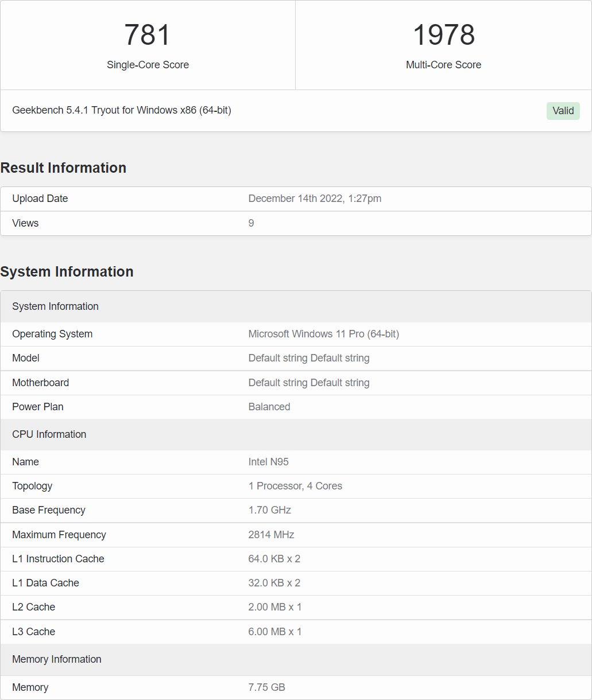Click the Model row's Default string value
This screenshot has width=592, height=700.
(x=308, y=358)
